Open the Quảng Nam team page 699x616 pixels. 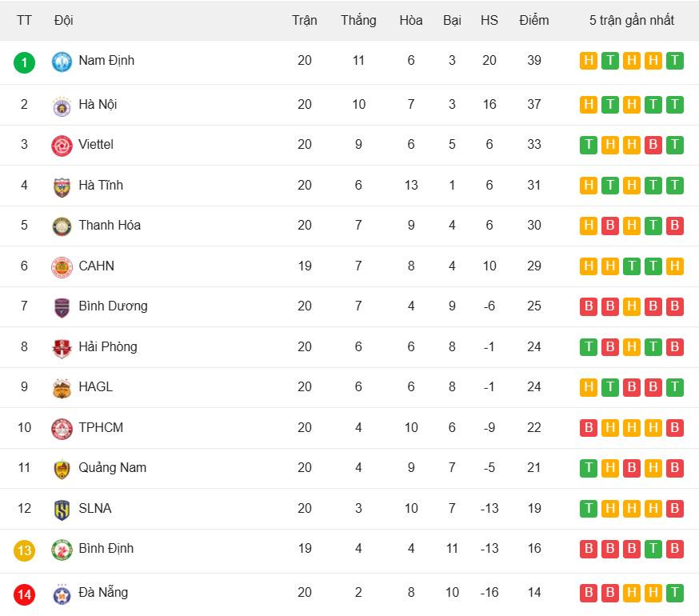(x=112, y=468)
